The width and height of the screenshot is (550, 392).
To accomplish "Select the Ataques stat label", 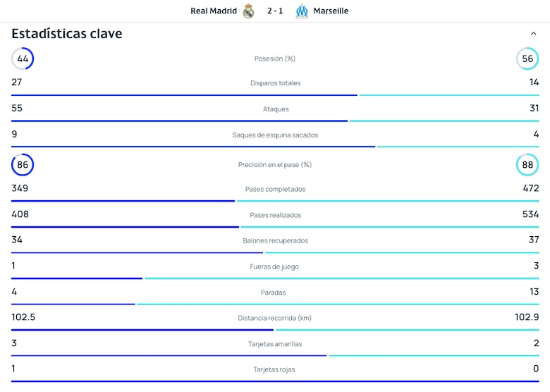I will click(275, 109).
